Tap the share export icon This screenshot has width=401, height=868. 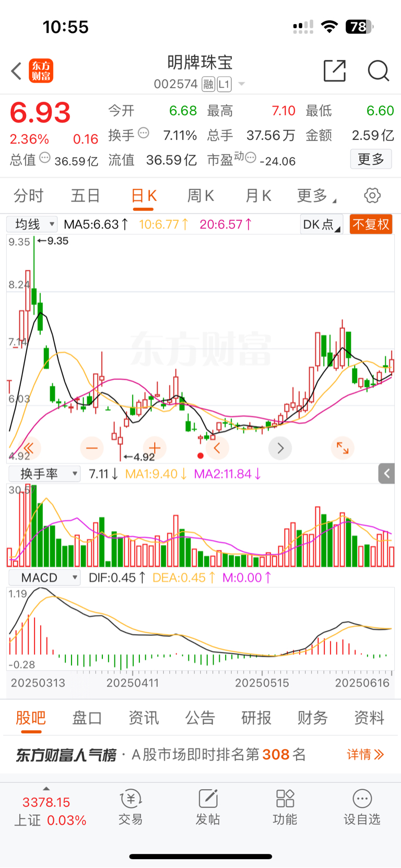335,70
